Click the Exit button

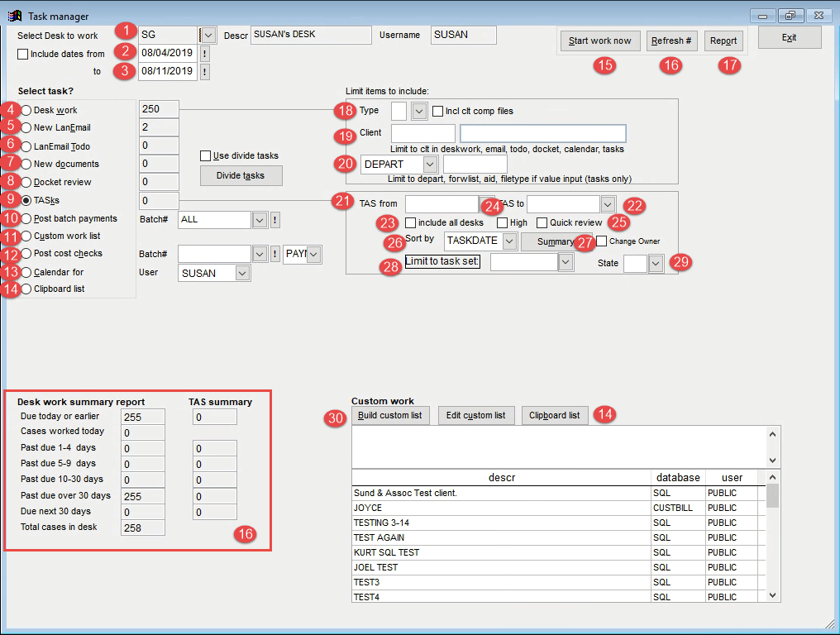(789, 37)
